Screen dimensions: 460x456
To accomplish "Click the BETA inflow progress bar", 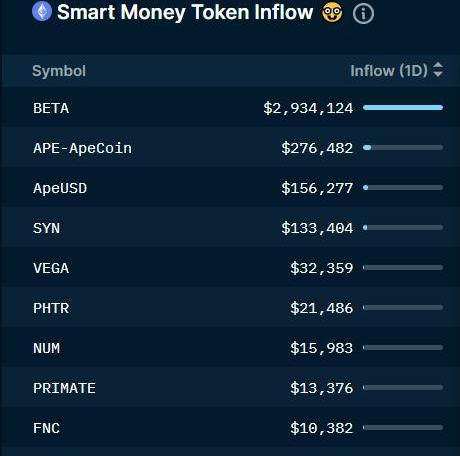I will click(403, 107).
